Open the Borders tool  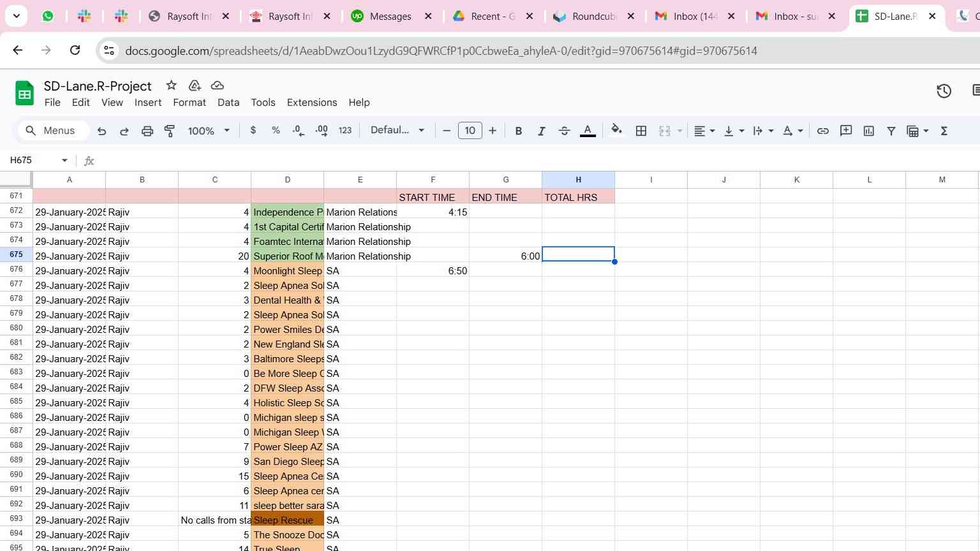(641, 131)
